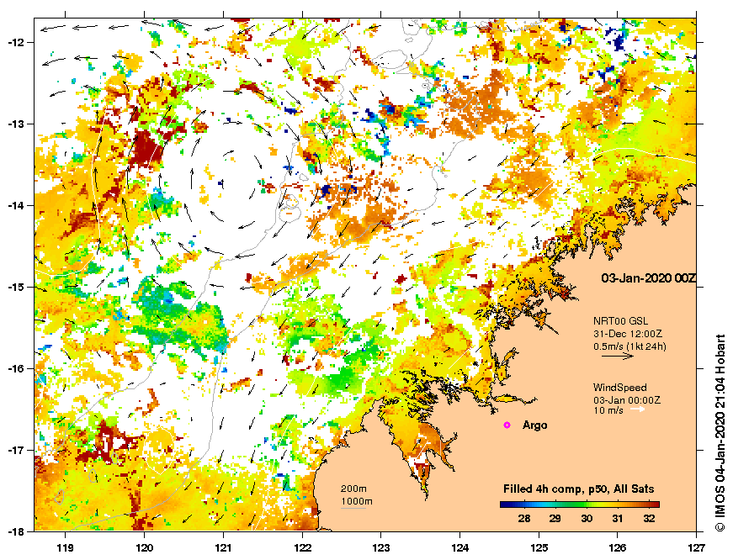Click the '03-Jan-2020 00Z' date label

pos(648,278)
